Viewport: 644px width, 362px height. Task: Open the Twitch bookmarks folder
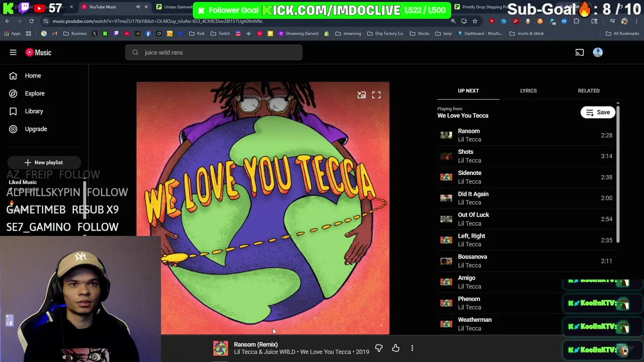pyautogui.click(x=220, y=34)
